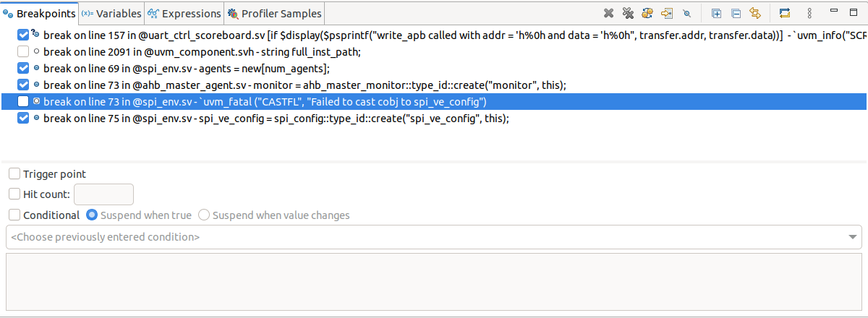Disable breakpoint on line 157 uart_ctrl_scoreboard.sv
Image resolution: width=868 pixels, height=318 pixels.
[23, 35]
